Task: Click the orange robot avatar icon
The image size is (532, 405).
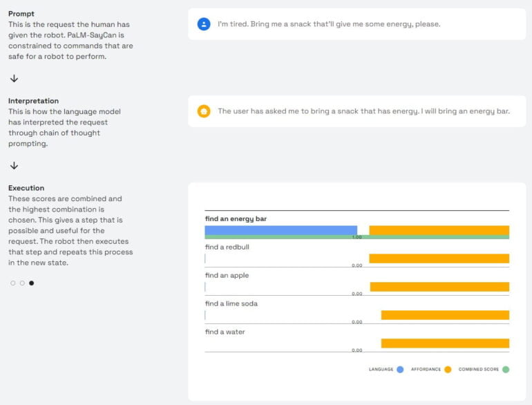Action: click(204, 111)
